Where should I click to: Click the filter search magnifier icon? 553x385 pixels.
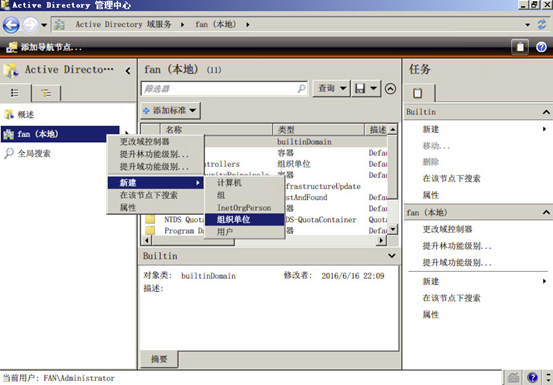(x=302, y=88)
